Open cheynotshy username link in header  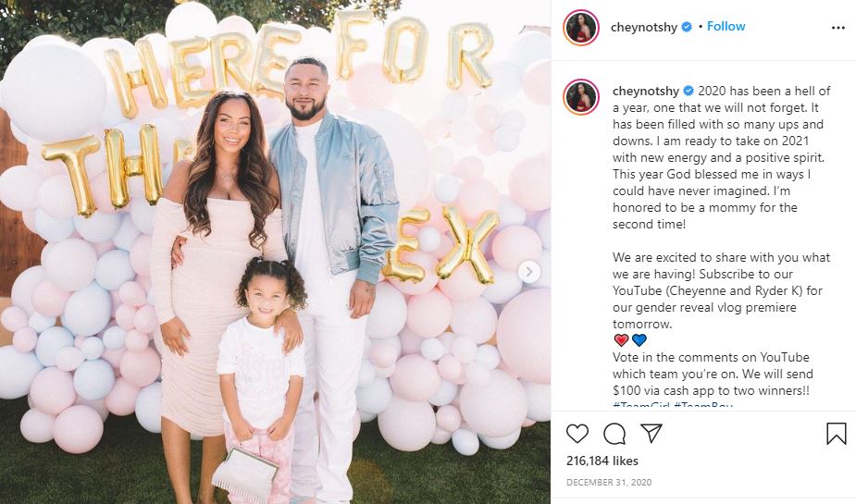tap(644, 27)
